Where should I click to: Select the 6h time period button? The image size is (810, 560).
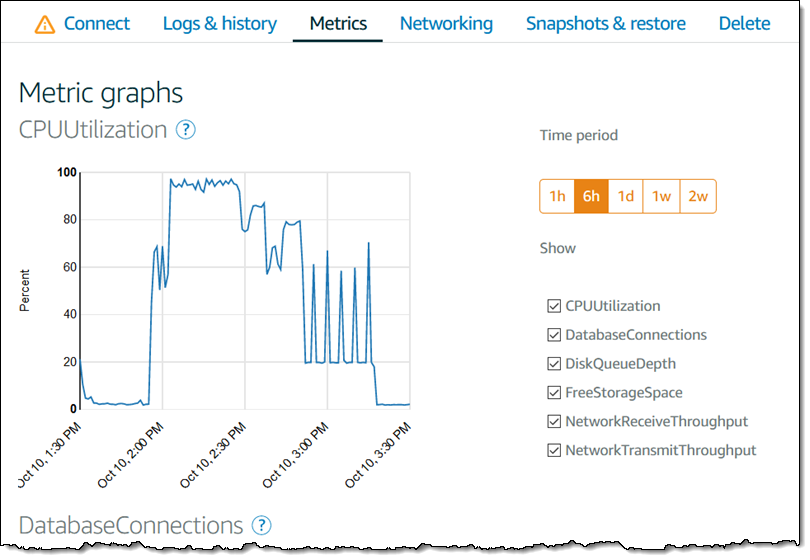tap(591, 196)
